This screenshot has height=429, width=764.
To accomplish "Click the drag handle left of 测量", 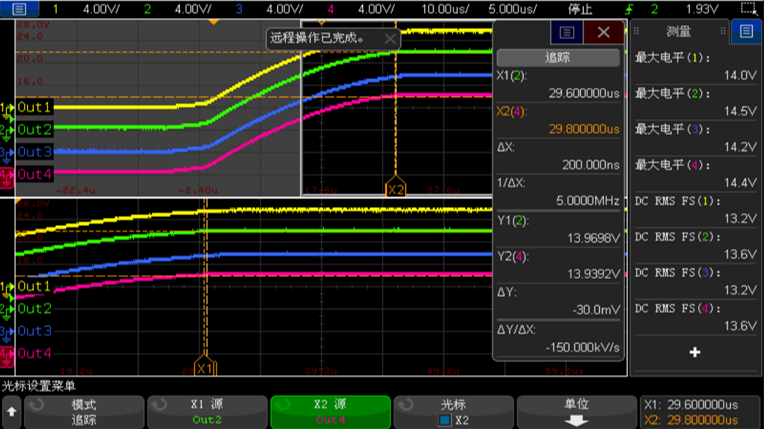I will tap(636, 31).
